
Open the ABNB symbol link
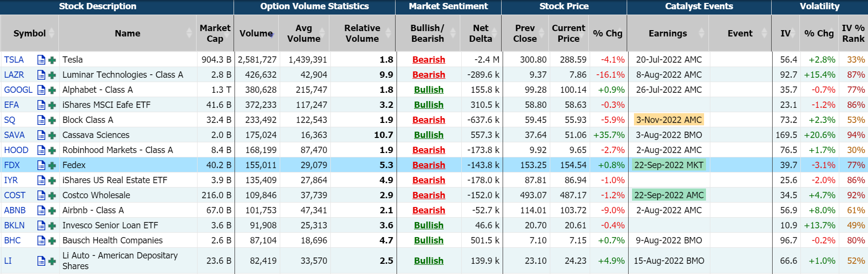pos(15,210)
